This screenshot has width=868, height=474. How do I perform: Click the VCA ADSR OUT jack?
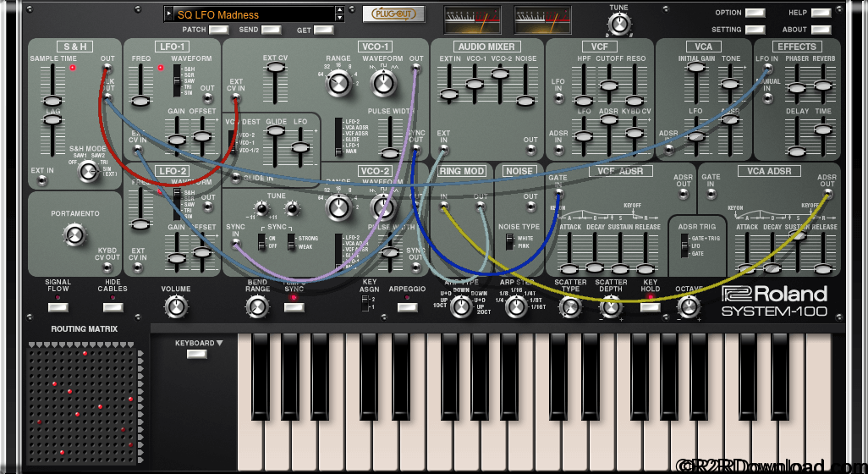[x=827, y=194]
